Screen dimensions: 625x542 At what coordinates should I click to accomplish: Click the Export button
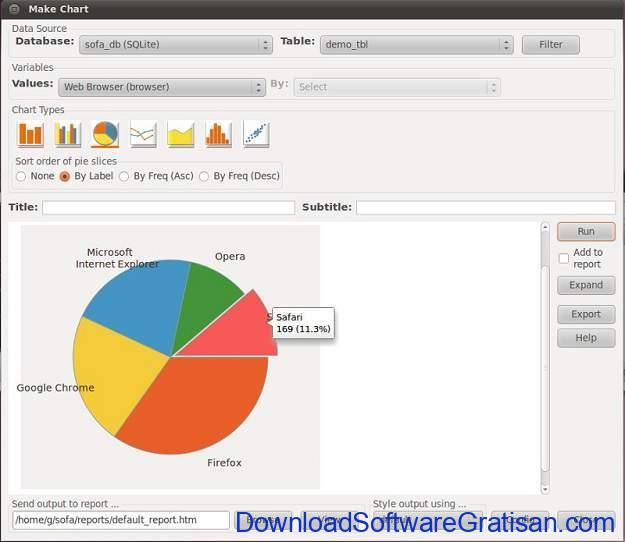(x=586, y=314)
